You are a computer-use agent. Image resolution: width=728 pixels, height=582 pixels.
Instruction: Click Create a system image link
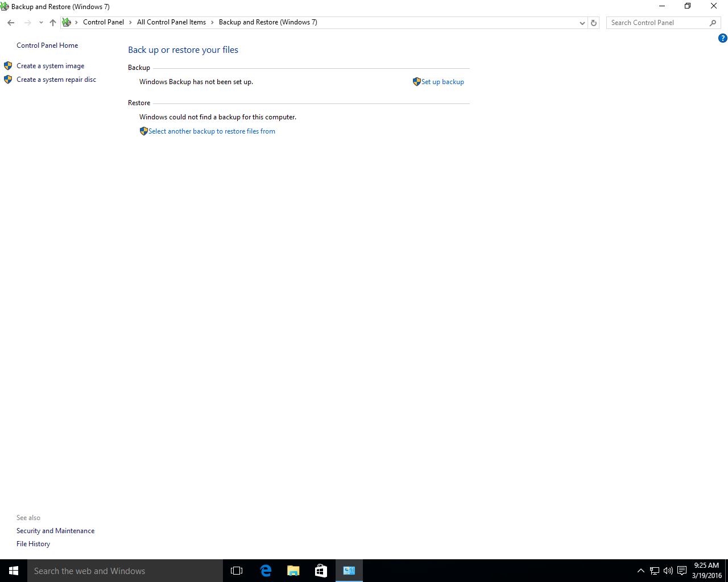(50, 66)
